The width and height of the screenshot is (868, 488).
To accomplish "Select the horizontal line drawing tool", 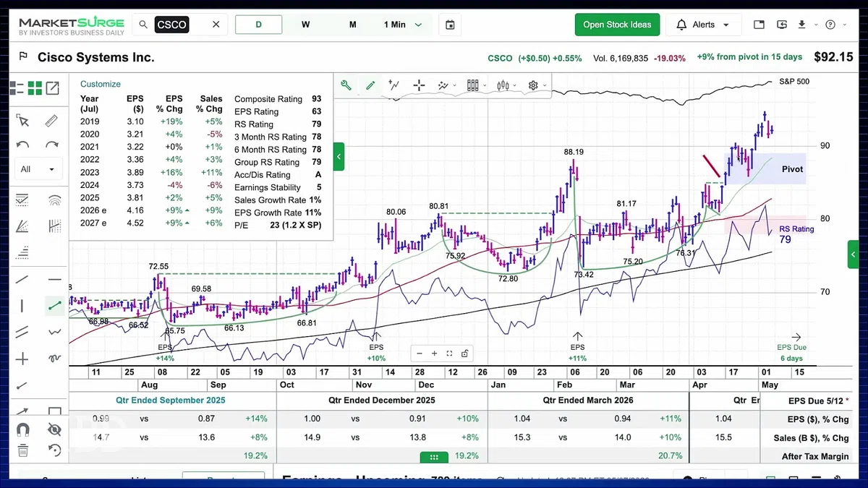I will point(54,280).
